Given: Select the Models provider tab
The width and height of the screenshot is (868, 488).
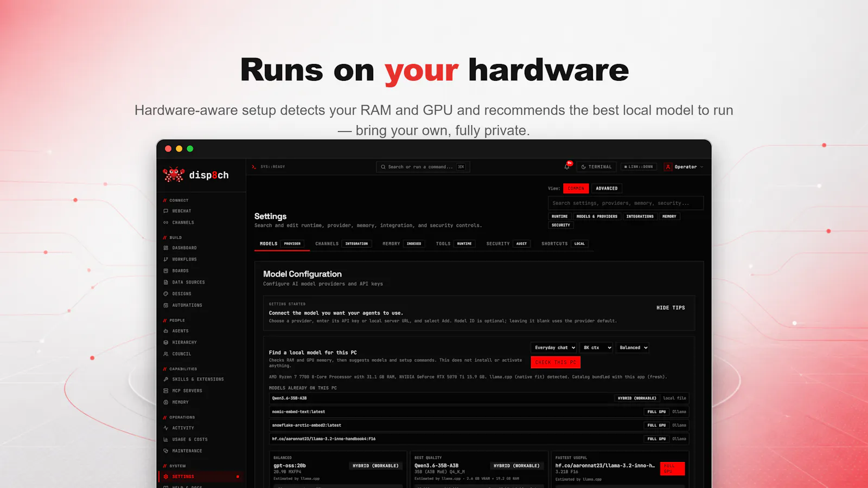Looking at the screenshot, I should coord(281,244).
